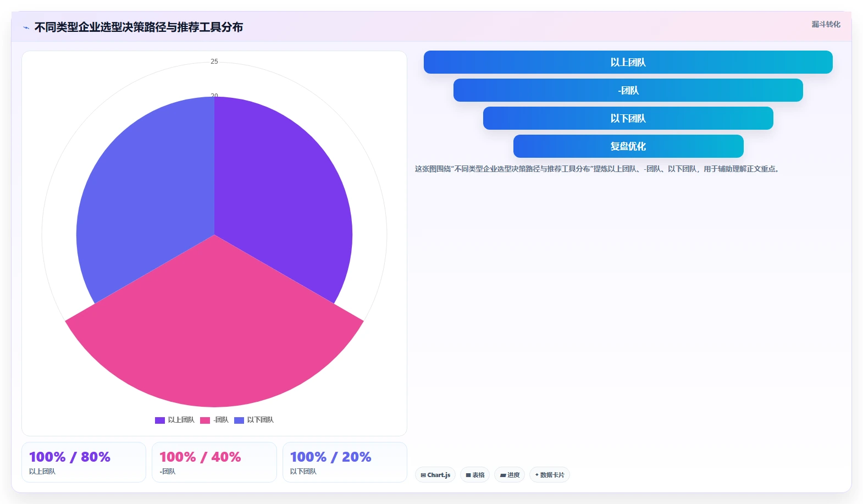Click the Chart.js tag chip
Screen dimensions: 863x504
[x=435, y=475]
